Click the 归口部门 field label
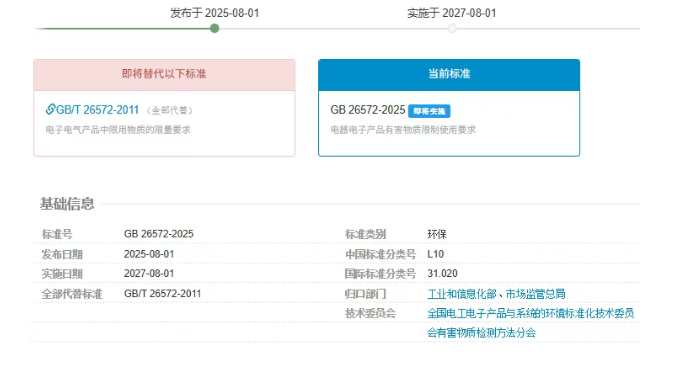The width and height of the screenshot is (675, 365). (365, 294)
